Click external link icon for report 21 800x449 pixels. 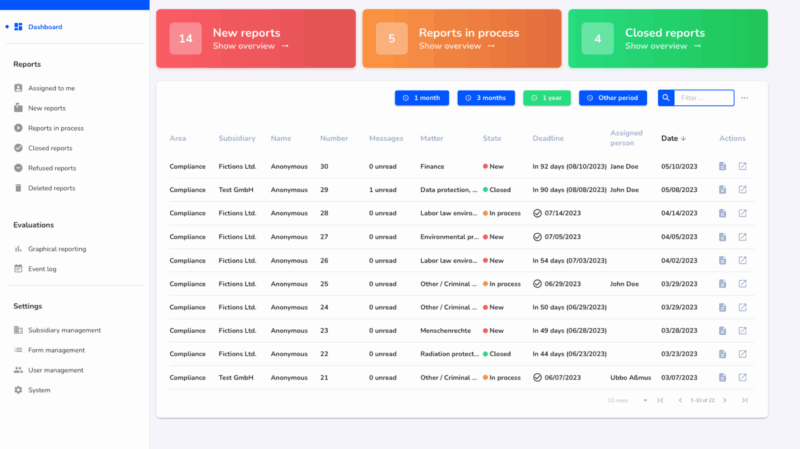[742, 377]
